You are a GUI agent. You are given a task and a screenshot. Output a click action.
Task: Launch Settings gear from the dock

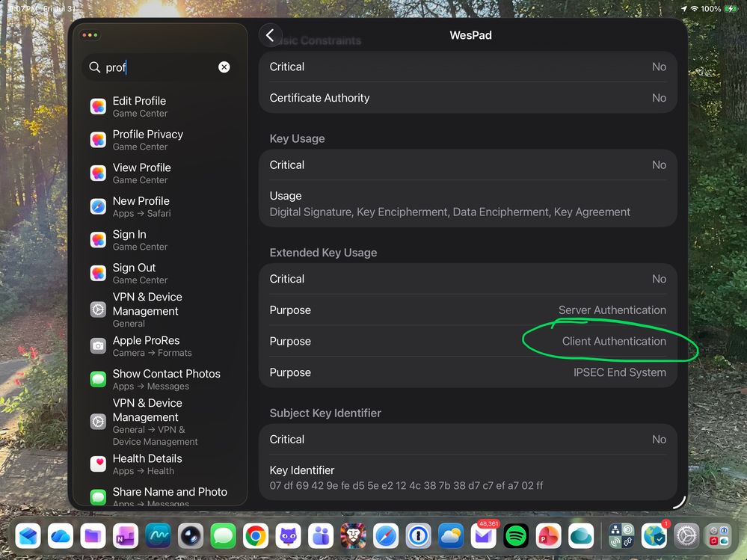point(686,536)
